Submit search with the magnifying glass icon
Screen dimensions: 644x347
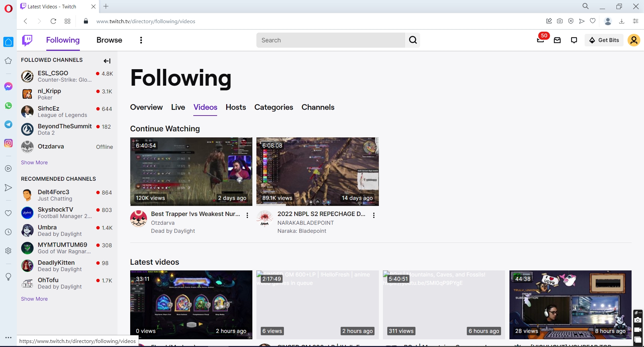(x=413, y=40)
